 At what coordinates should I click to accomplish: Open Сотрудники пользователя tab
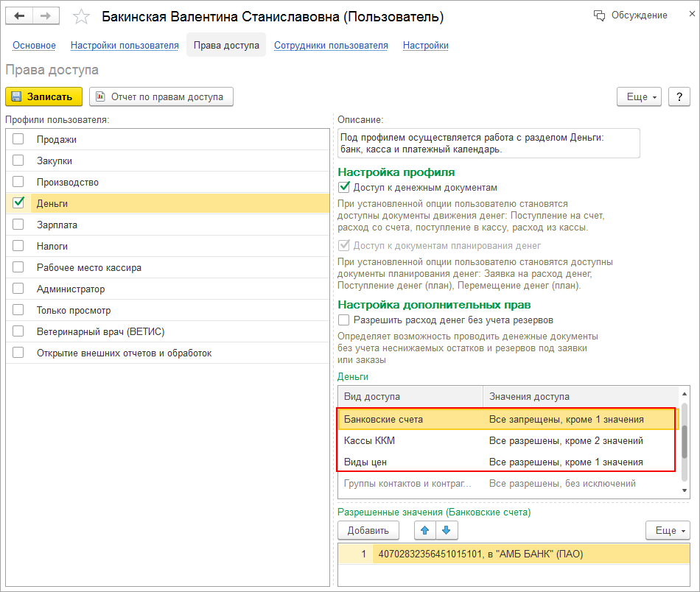(331, 46)
